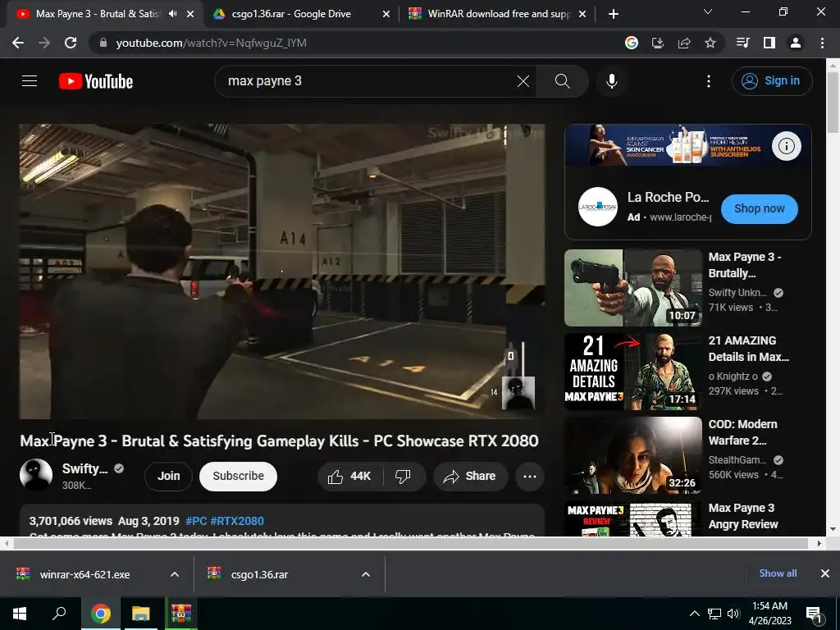Dislike the video with thumbs down

point(404,477)
